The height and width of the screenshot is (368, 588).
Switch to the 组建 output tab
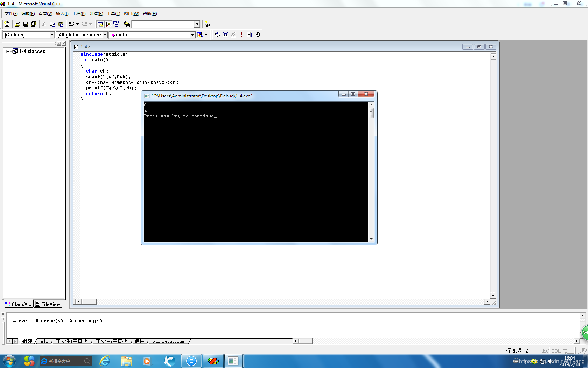27,341
